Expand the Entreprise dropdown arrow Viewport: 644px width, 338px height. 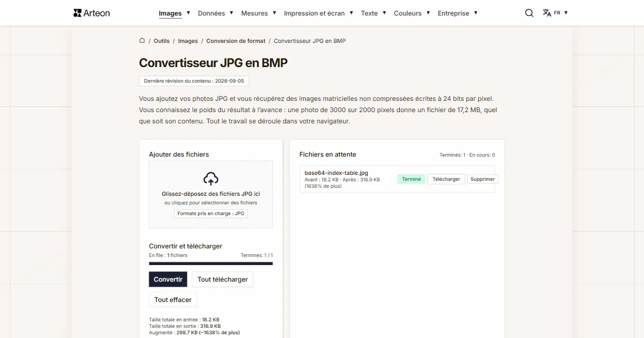475,13
